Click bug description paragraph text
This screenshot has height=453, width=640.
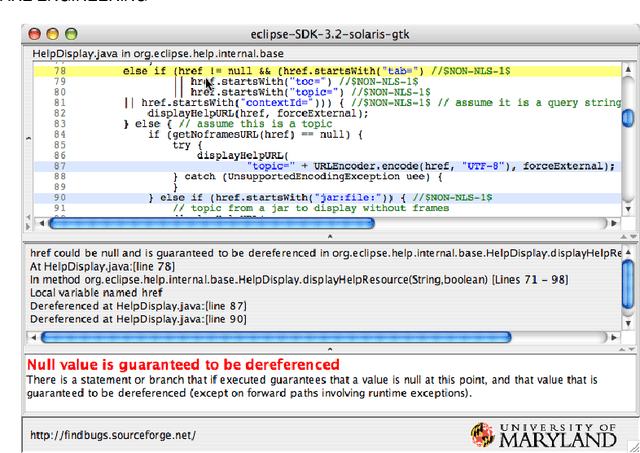[312, 387]
